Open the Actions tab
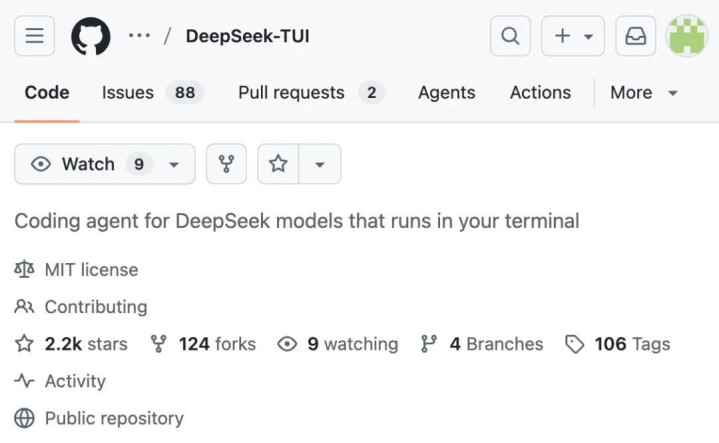Viewport: 719px width, 443px height. click(540, 93)
